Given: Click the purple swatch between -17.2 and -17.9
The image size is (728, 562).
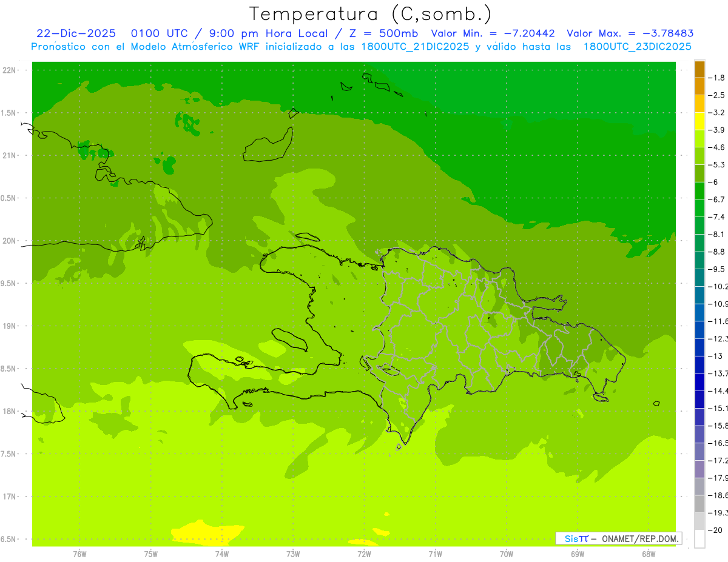Looking at the screenshot, I should [699, 469].
